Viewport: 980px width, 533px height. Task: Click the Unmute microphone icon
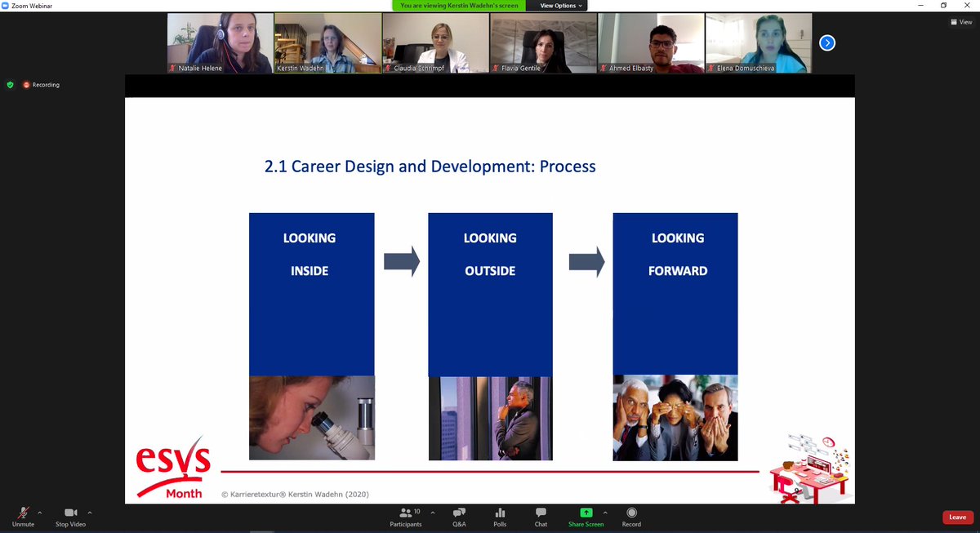pos(23,512)
